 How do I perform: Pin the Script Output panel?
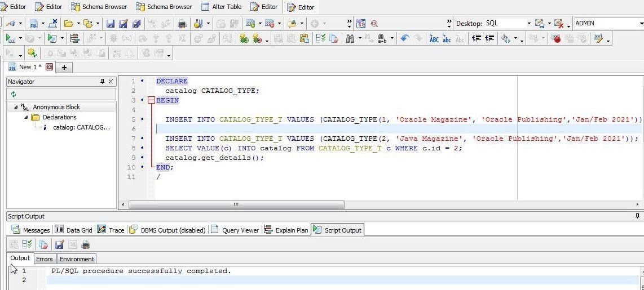click(638, 216)
